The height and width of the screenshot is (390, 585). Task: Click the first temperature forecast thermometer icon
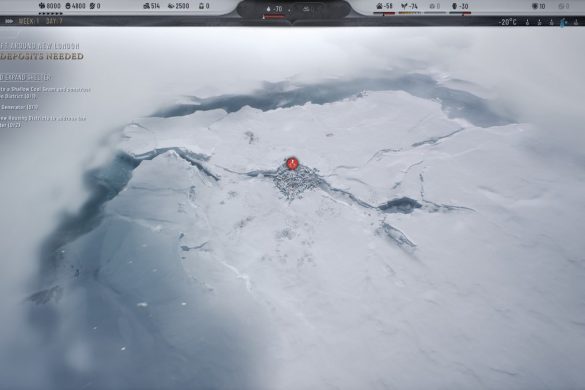point(527,22)
